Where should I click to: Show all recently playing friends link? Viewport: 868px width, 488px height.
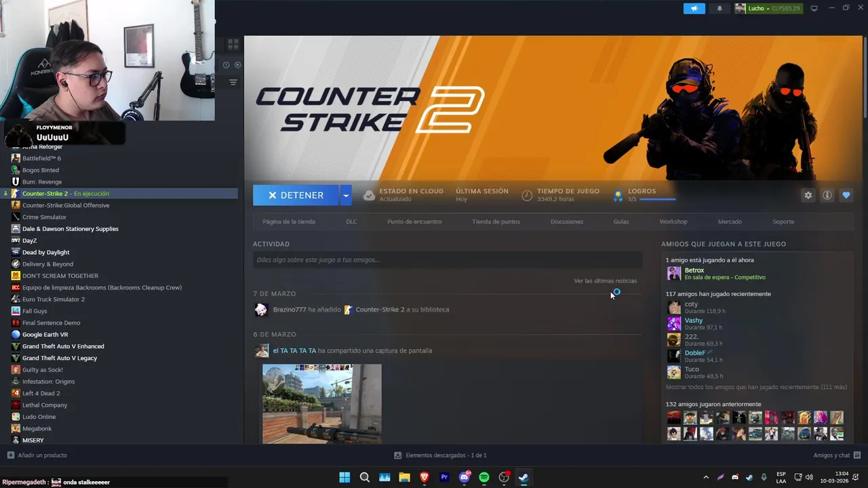[x=756, y=387]
